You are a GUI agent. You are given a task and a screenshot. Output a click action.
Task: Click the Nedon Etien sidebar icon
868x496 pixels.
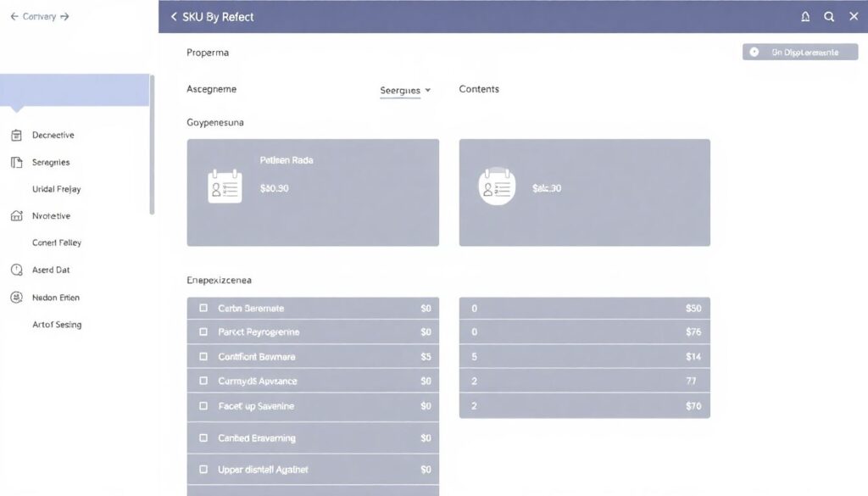pos(16,298)
